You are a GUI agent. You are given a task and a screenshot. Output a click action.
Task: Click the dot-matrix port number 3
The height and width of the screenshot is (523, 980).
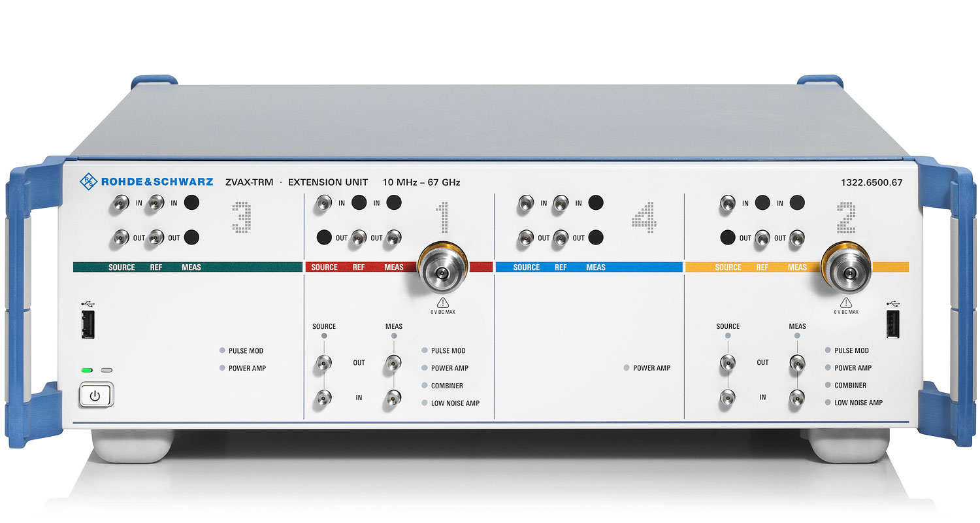pyautogui.click(x=242, y=216)
